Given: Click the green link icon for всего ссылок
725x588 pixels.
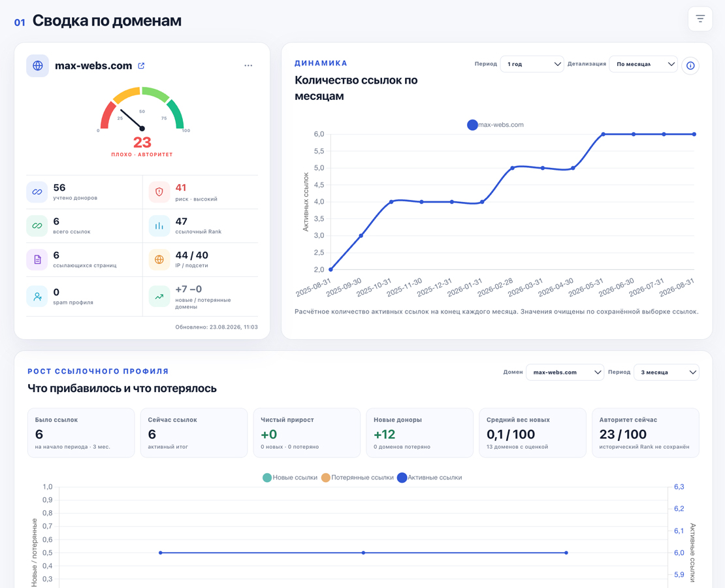Looking at the screenshot, I should click(37, 226).
